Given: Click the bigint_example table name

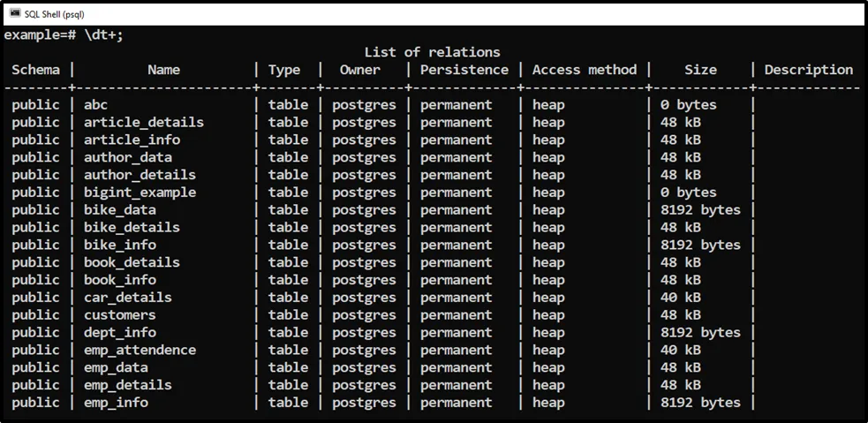Looking at the screenshot, I should pos(140,193).
